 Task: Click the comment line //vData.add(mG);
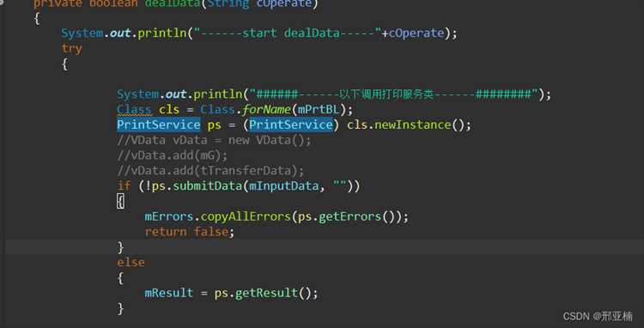point(172,155)
